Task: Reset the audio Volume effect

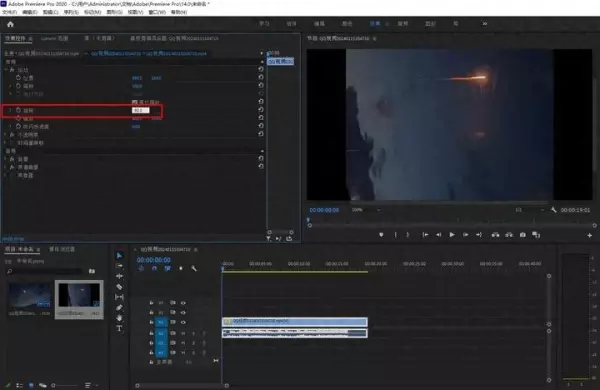Action: coord(261,158)
